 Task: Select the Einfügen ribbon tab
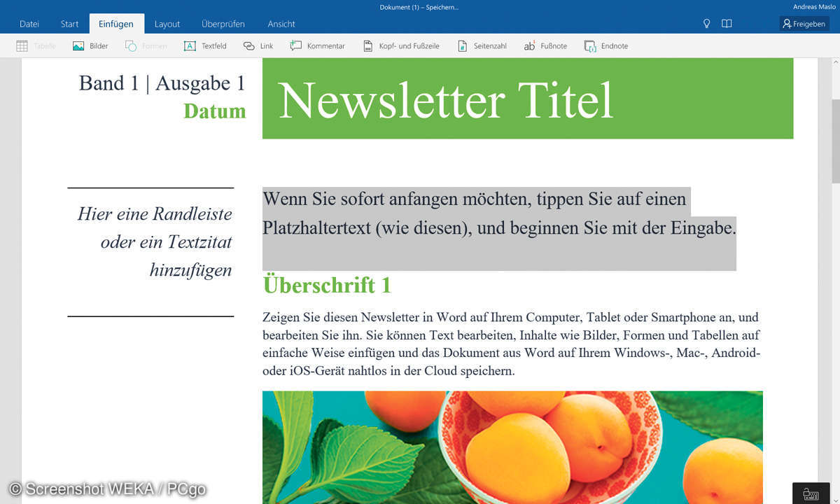click(x=116, y=24)
